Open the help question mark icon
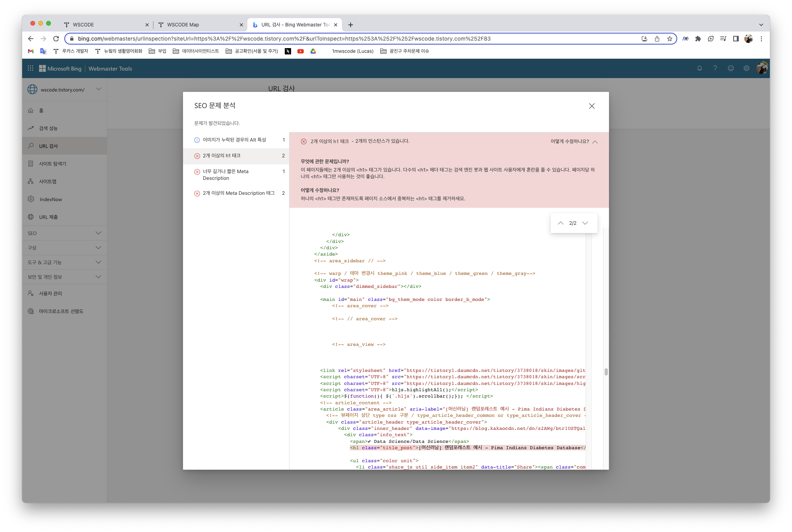The image size is (792, 532). (715, 68)
